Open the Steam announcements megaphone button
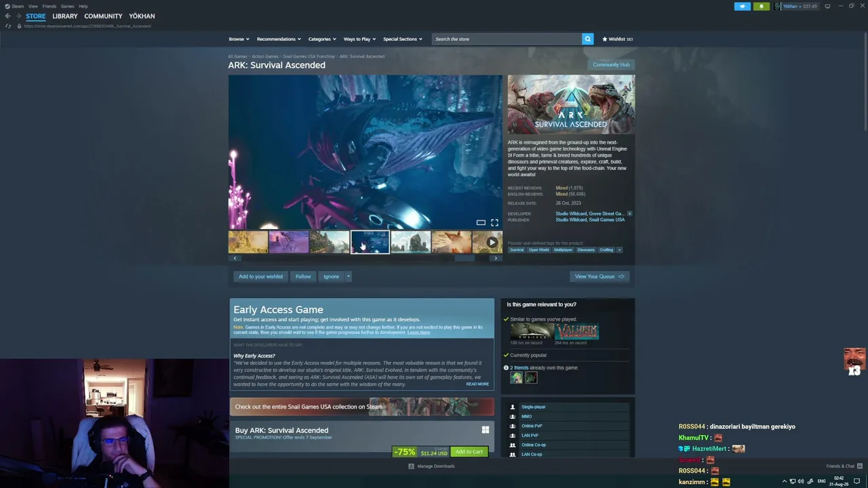 pos(742,6)
